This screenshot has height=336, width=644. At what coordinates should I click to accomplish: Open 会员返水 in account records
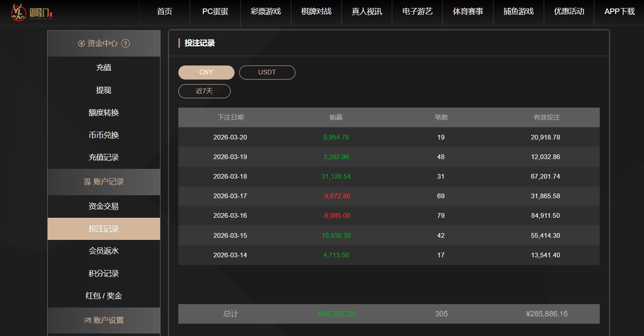(103, 251)
